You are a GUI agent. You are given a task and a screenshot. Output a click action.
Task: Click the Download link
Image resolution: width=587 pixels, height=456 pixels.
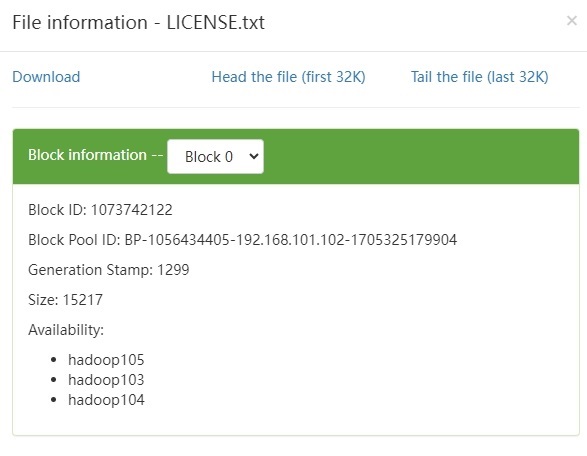46,77
